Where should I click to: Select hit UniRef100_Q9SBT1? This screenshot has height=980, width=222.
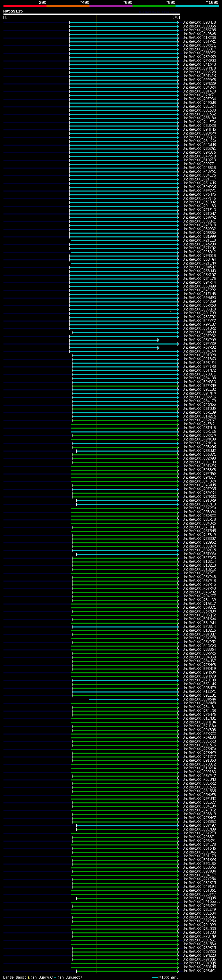coord(199,837)
